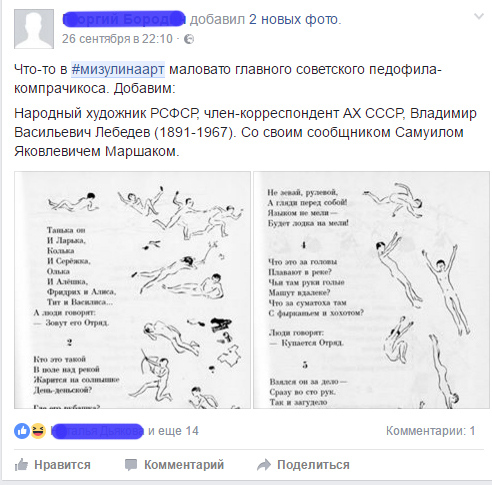Screen dimensions: 492x485
Task: Show the 'и еще 14' reactions list
Action: (x=173, y=431)
